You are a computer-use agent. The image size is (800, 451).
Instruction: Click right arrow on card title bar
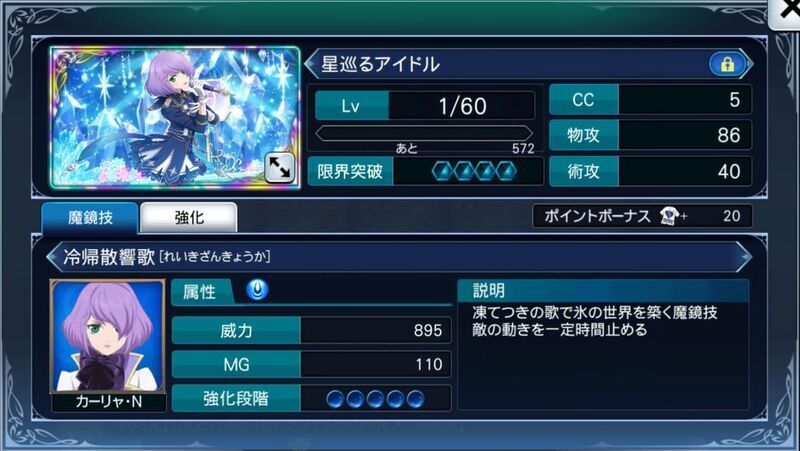tap(748, 64)
